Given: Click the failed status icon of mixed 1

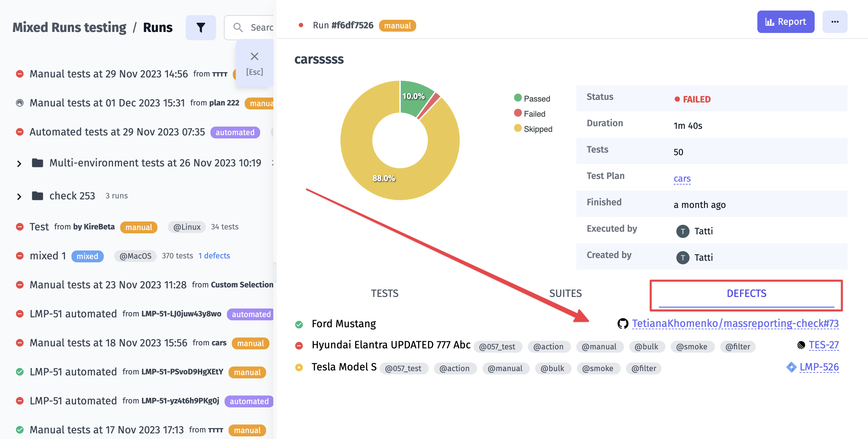Looking at the screenshot, I should click(20, 255).
